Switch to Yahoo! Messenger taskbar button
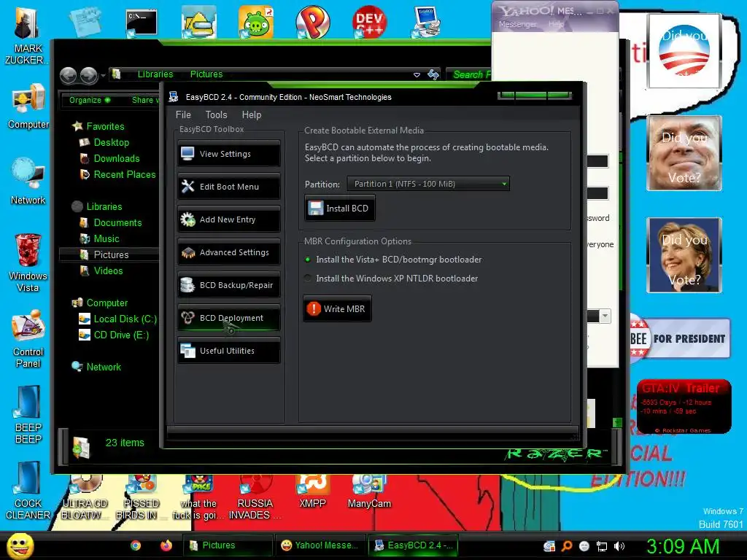Viewport: 747px width, 560px height. pos(320,545)
